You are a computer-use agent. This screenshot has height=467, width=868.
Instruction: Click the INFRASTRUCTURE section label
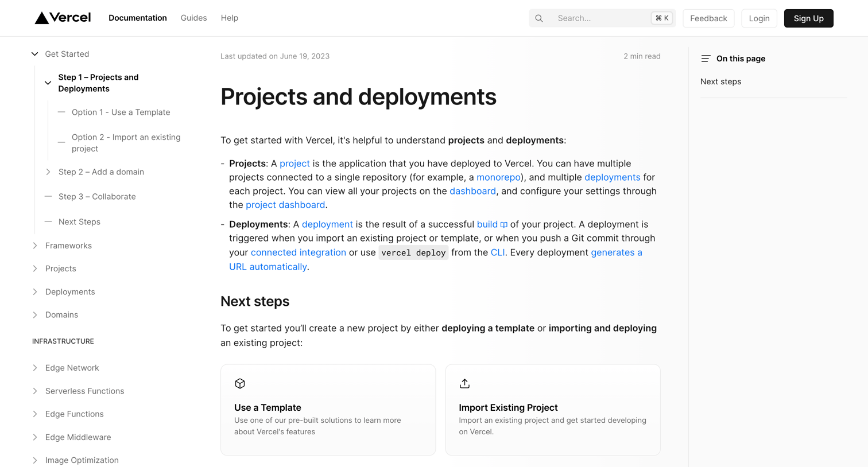[63, 341]
